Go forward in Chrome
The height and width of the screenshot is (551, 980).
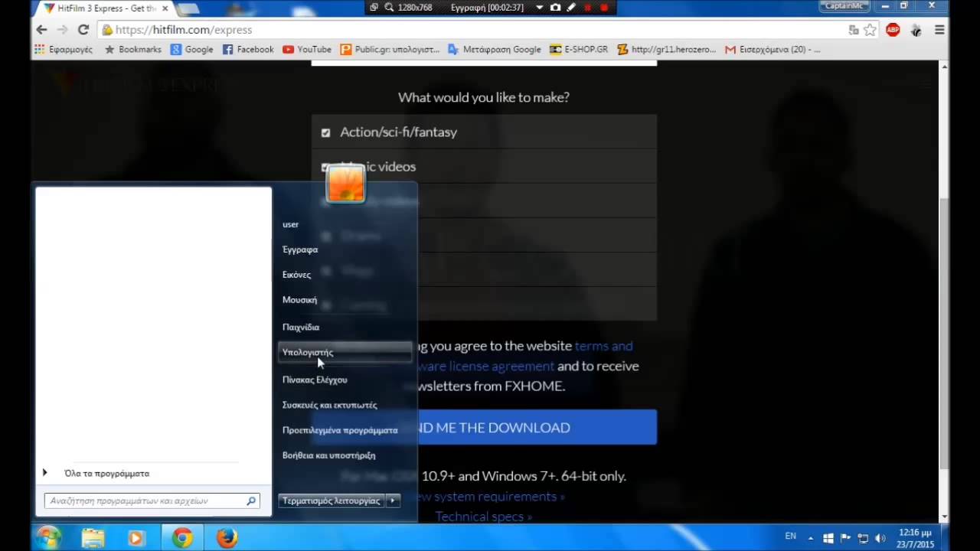pos(63,30)
